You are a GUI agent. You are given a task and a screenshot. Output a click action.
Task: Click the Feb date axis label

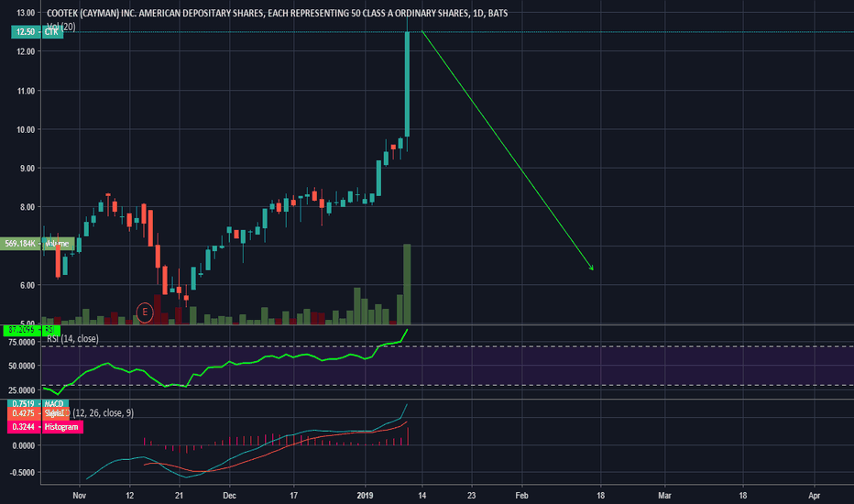tap(521, 495)
